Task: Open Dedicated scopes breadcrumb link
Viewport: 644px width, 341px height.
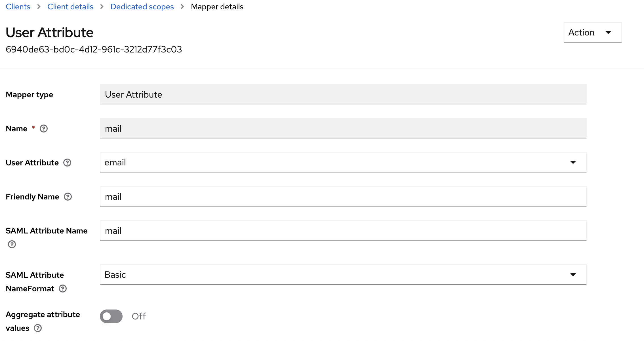Action: (142, 7)
